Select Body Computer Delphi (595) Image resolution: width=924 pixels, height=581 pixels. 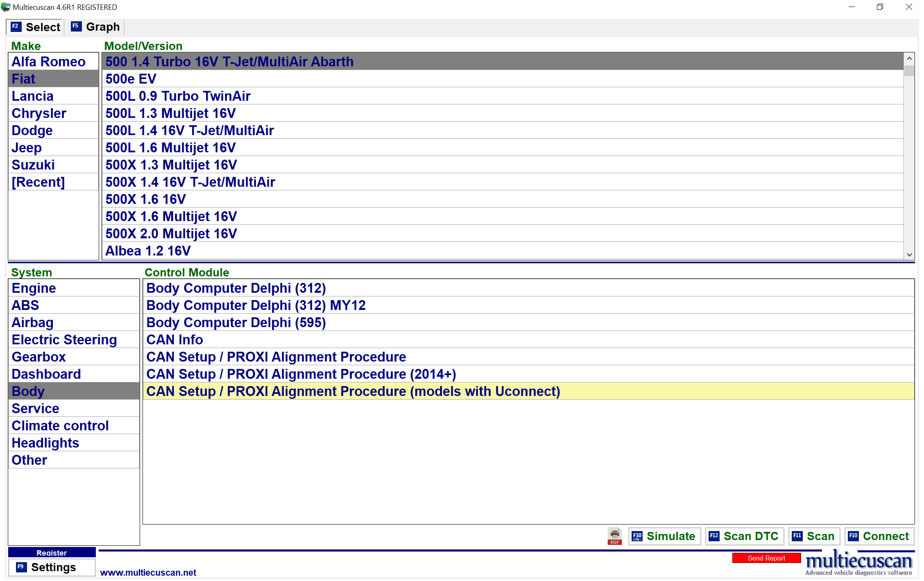click(x=528, y=322)
